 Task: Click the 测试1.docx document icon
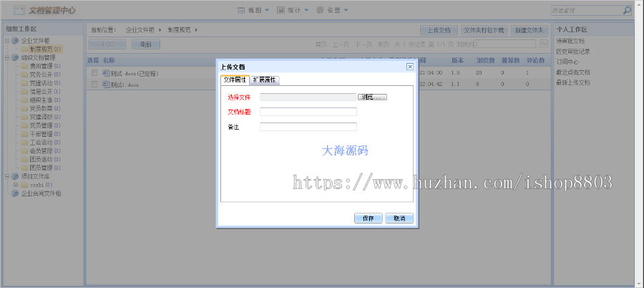coord(106,85)
